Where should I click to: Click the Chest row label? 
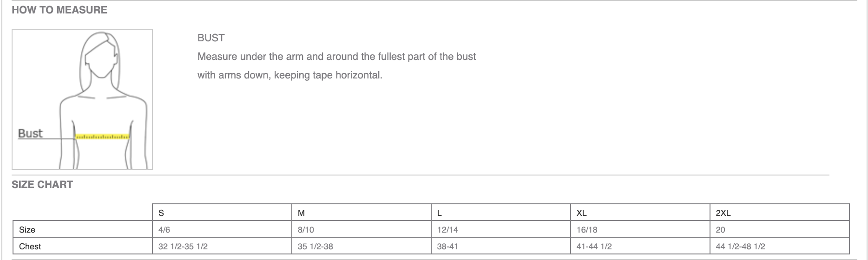click(x=30, y=247)
